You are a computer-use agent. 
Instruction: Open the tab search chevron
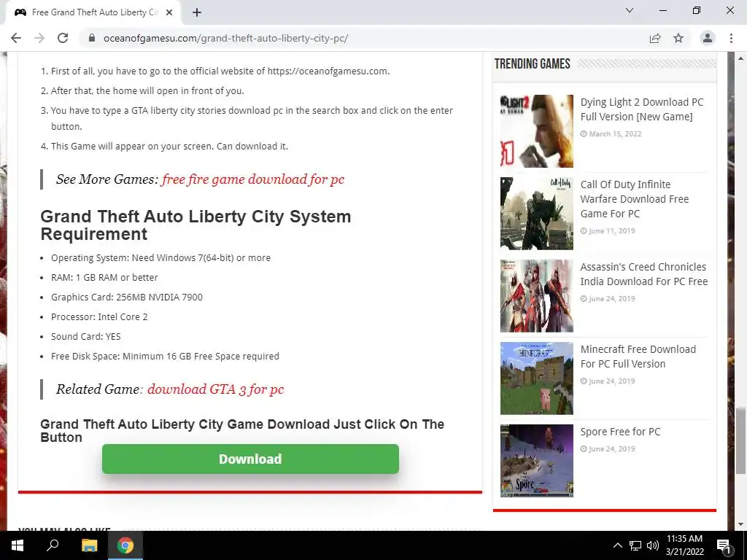click(x=630, y=10)
